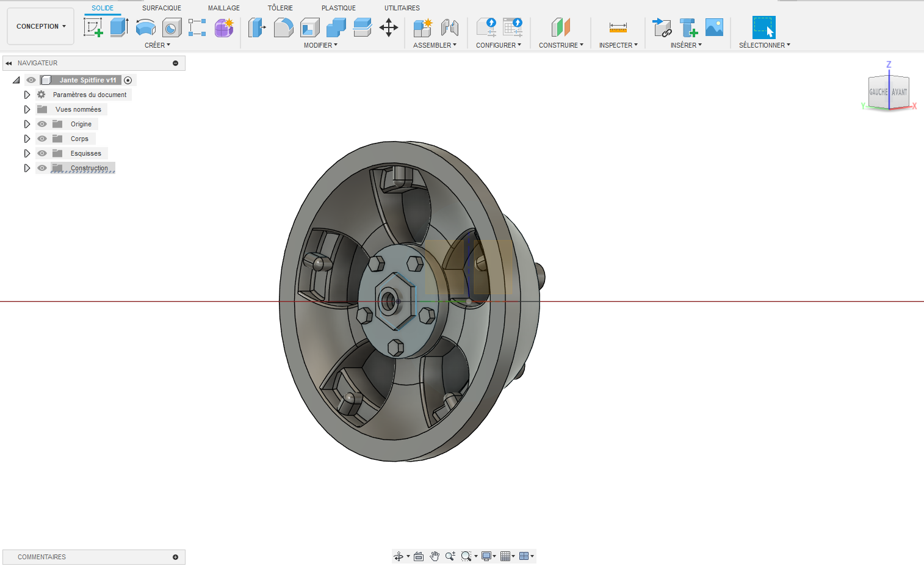Viewport: 924px width, 566px height.
Task: Click the Offset Plane construct icon
Action: 560,27
